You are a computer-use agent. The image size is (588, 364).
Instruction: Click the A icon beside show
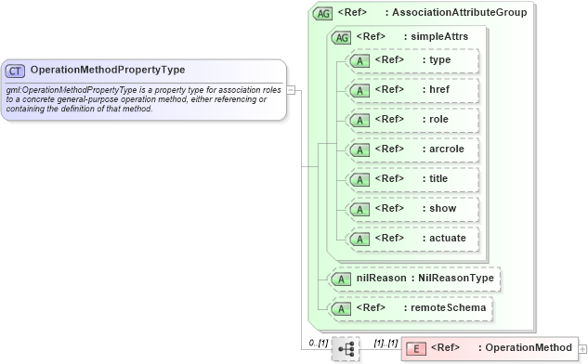coord(359,209)
